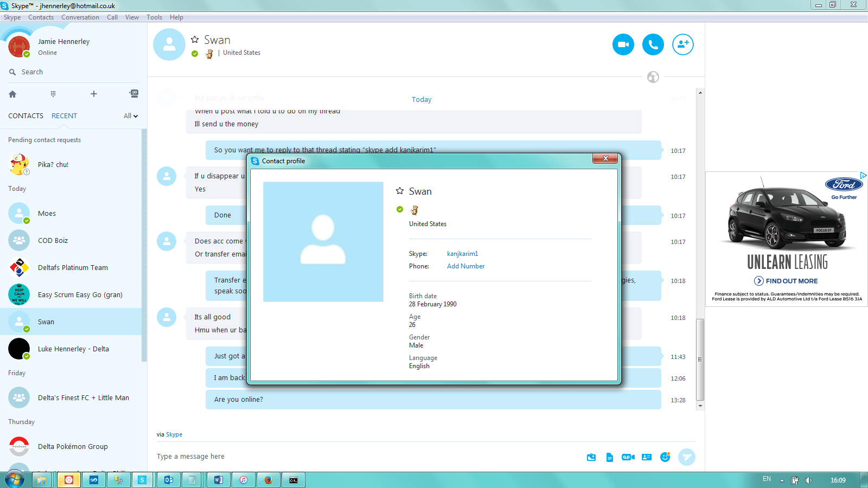Click the Skype logo in Contact profile title bar
The image size is (868, 488).
click(x=255, y=161)
